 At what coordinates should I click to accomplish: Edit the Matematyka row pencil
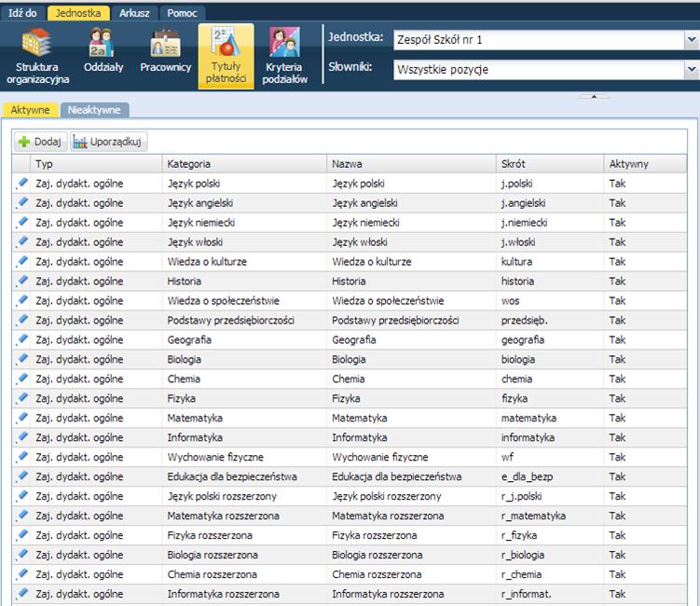[x=21, y=418]
